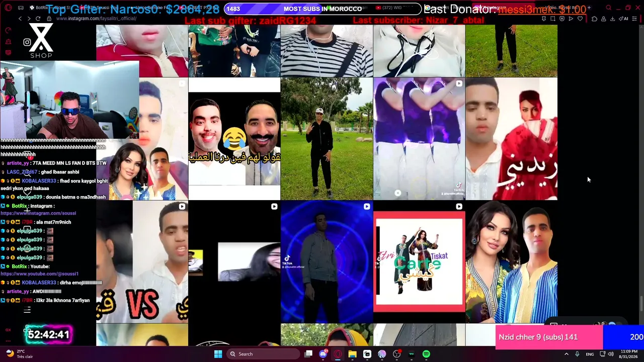Open post of woman beside man in blue

[x=511, y=261]
